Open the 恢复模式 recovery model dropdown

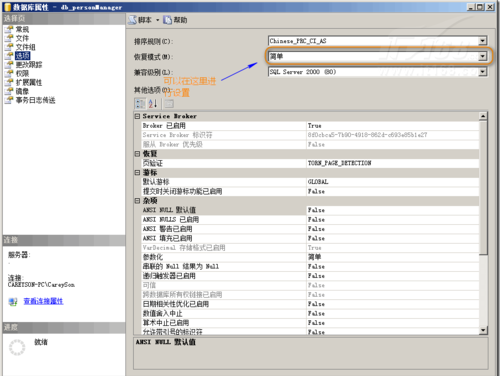[x=483, y=56]
